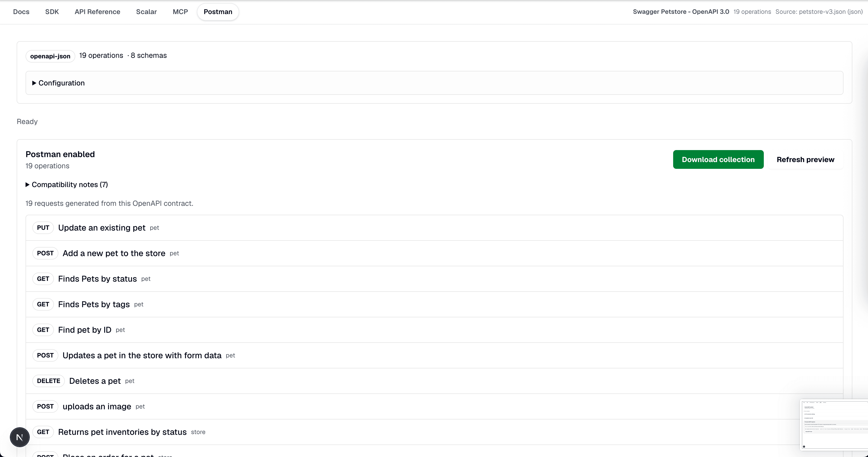Switch to the MCP tab
This screenshot has width=868, height=457.
point(180,12)
